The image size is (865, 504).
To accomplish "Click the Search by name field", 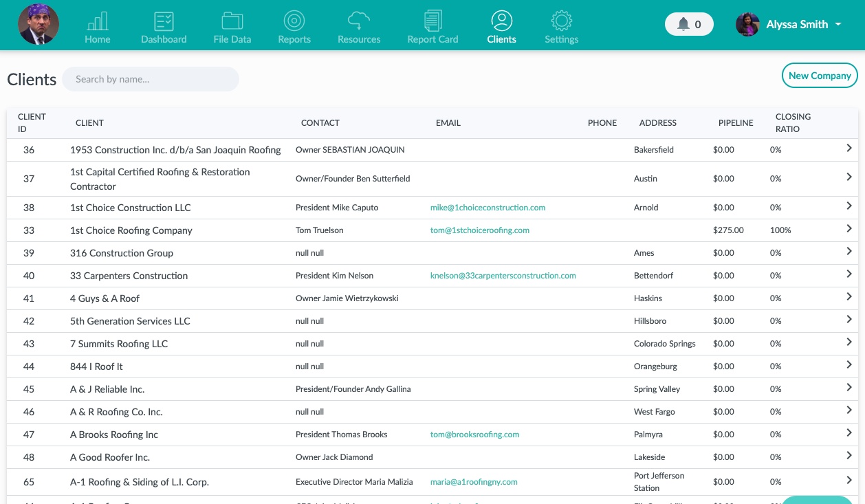I will [151, 79].
